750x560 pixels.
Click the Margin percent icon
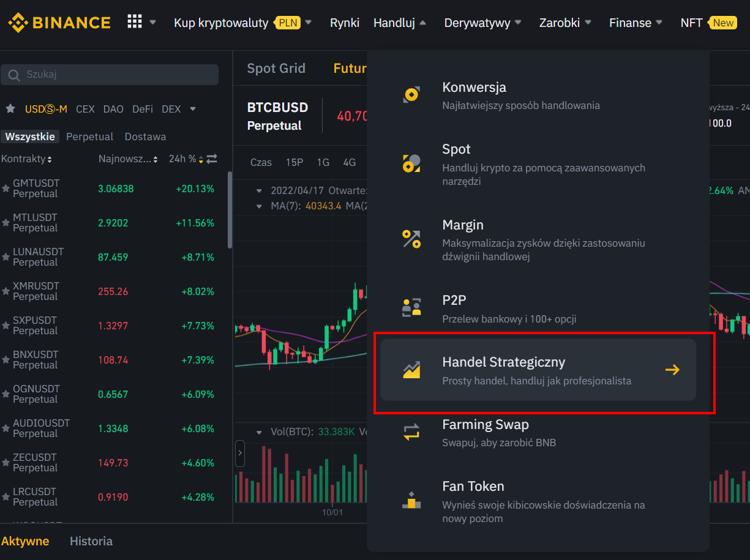(411, 239)
